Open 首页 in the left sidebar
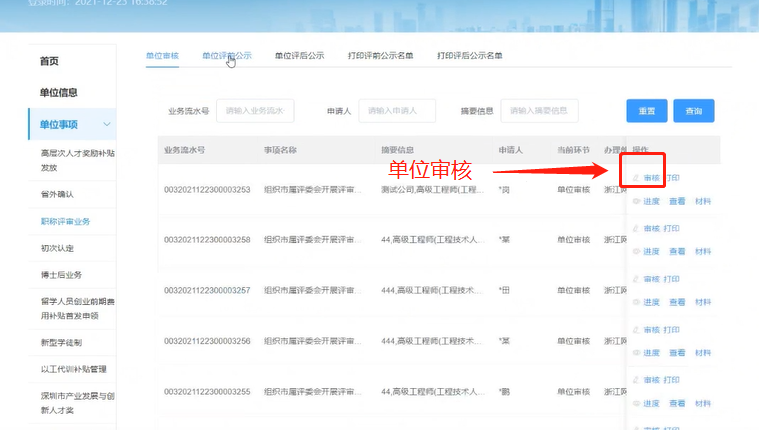This screenshot has width=759, height=430. pos(49,61)
